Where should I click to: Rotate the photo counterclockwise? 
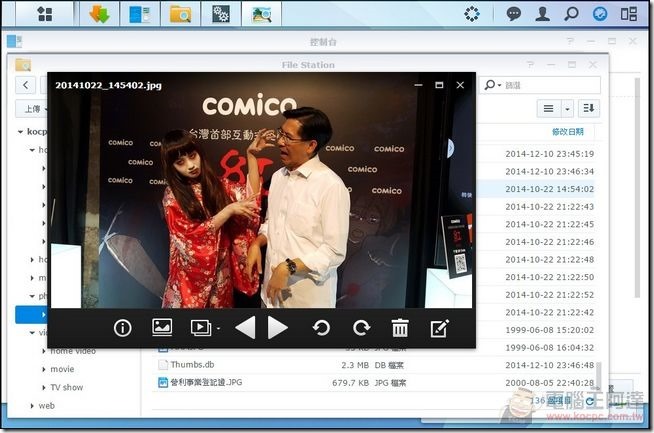point(321,328)
